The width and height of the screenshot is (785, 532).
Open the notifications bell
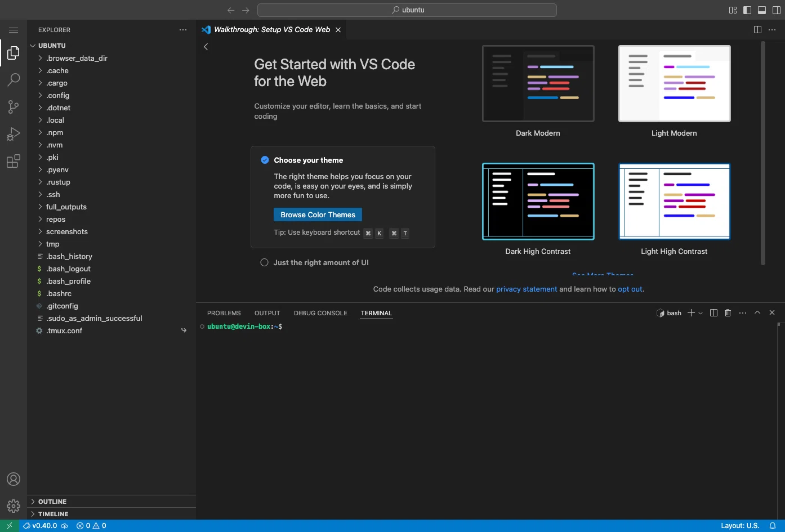[773, 526]
